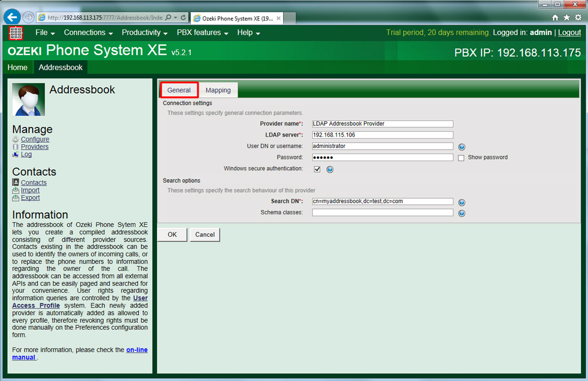Click help icon next to User DN field
This screenshot has height=381, width=588.
462,147
